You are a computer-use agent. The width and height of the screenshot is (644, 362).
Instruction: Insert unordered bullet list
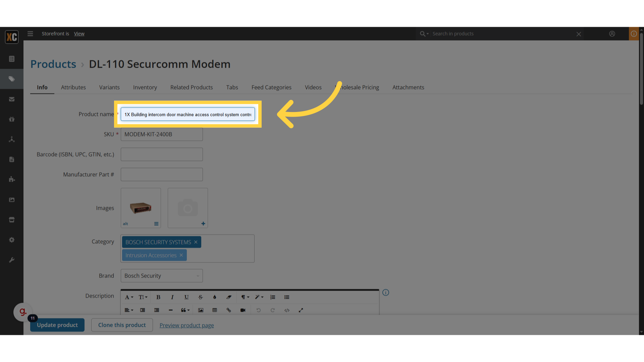pos(287,297)
